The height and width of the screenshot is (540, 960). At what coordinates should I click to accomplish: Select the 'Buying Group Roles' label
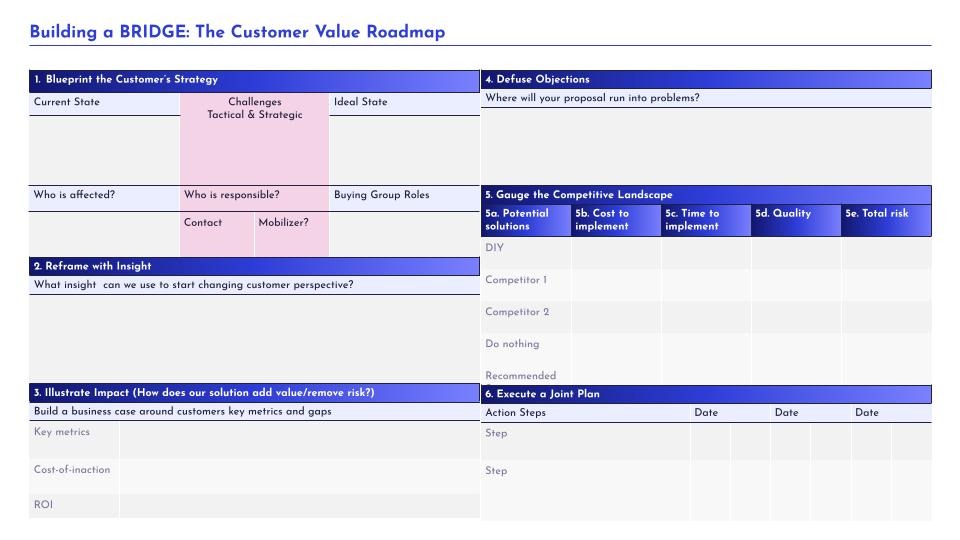[381, 195]
